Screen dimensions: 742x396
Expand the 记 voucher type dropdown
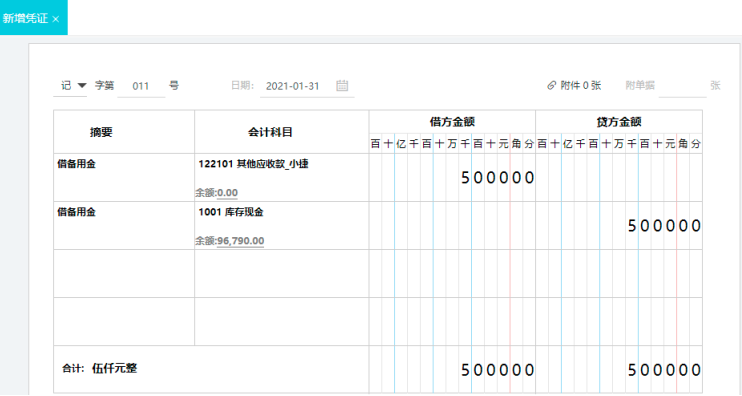[82, 86]
